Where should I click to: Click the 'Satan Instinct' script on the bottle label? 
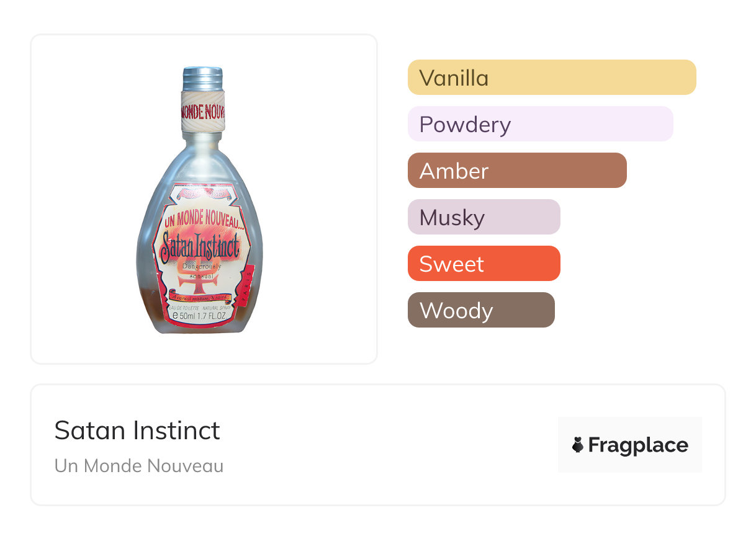(x=200, y=247)
